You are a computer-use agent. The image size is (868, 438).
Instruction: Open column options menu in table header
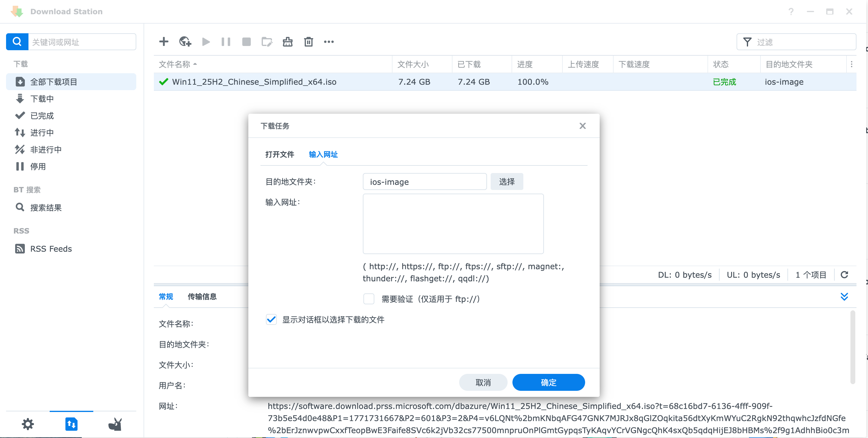point(851,64)
